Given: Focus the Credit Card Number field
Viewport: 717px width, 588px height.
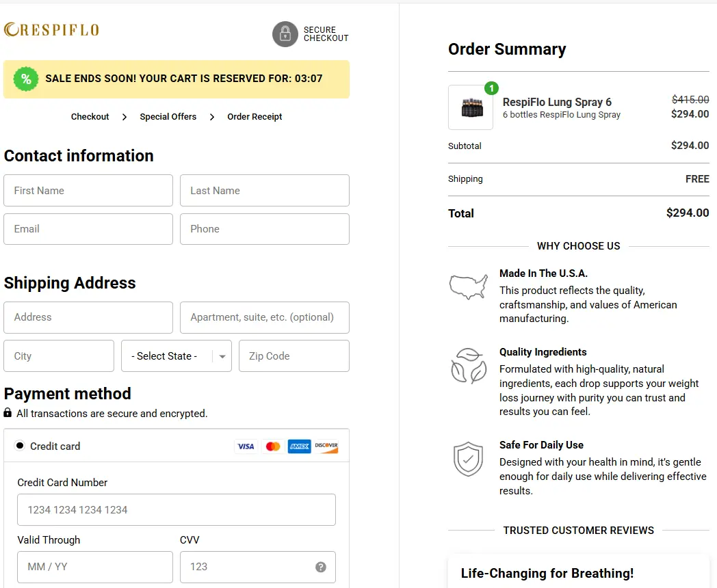Looking at the screenshot, I should pyautogui.click(x=177, y=510).
